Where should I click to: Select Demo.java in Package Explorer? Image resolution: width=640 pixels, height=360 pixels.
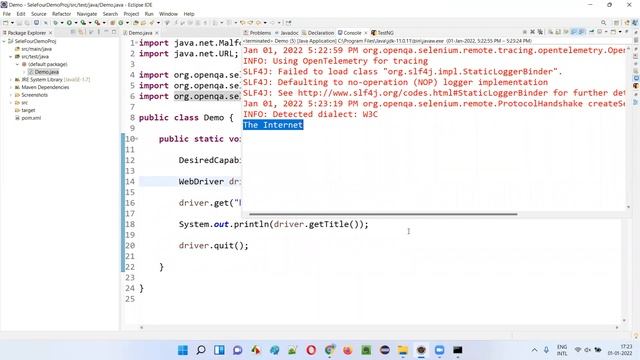(x=44, y=72)
